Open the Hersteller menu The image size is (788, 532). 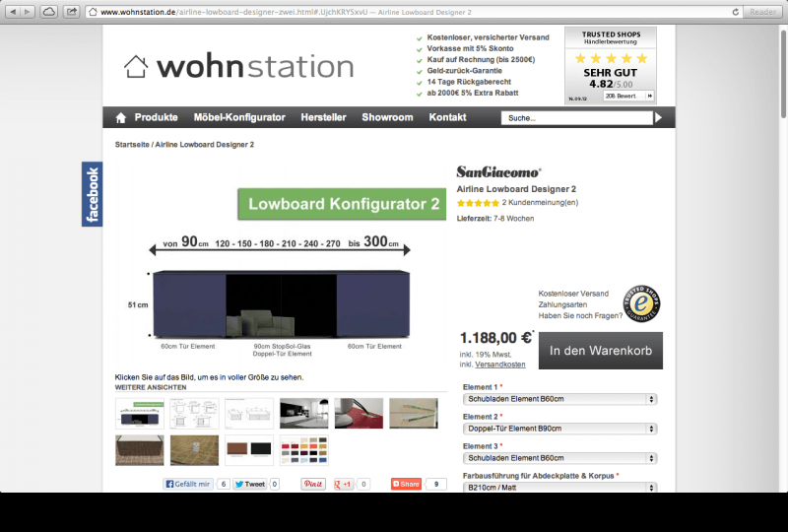[x=323, y=117]
